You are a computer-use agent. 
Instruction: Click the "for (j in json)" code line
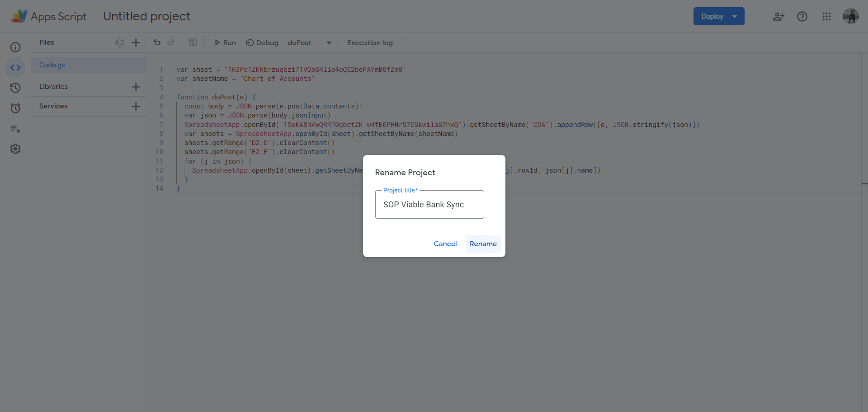click(x=218, y=161)
